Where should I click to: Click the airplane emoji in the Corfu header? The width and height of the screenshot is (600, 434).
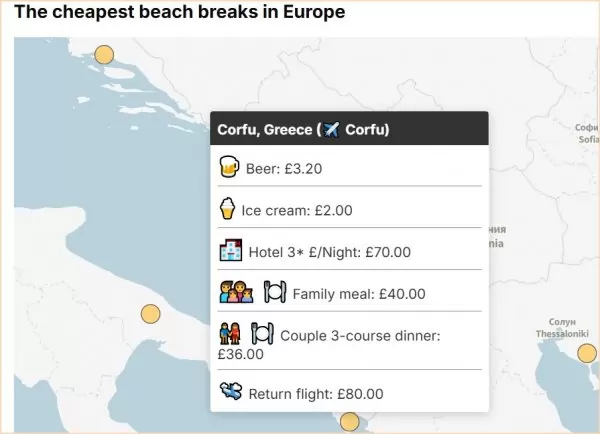[331, 129]
